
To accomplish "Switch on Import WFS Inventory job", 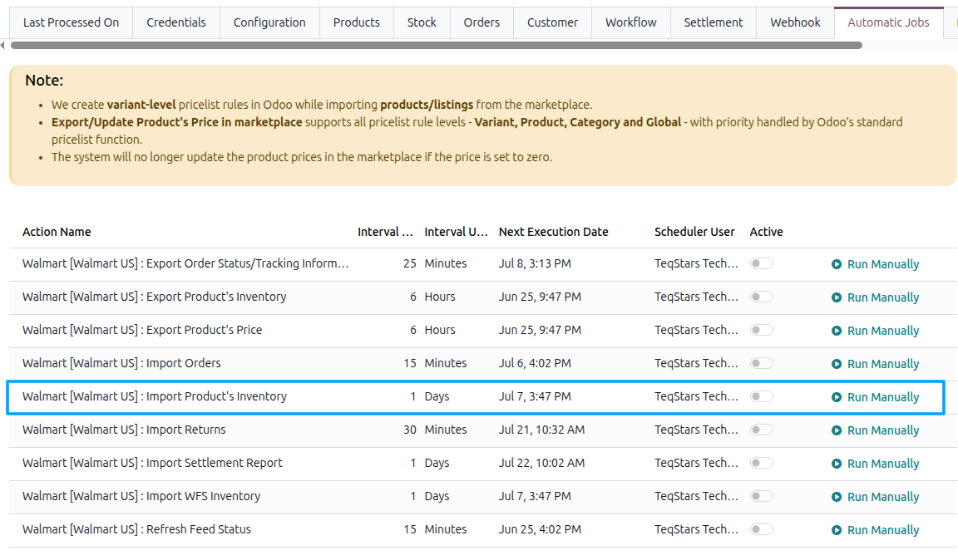I will pos(761,496).
